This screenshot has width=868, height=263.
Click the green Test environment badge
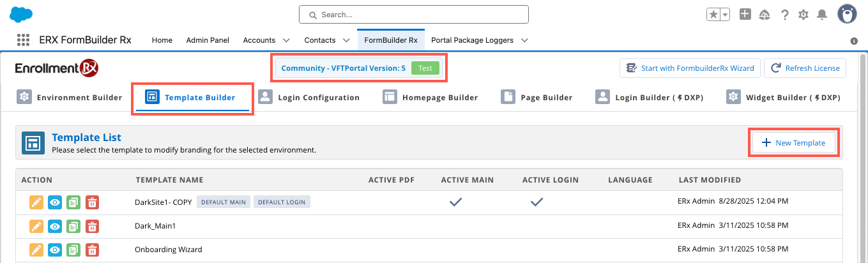tap(425, 68)
